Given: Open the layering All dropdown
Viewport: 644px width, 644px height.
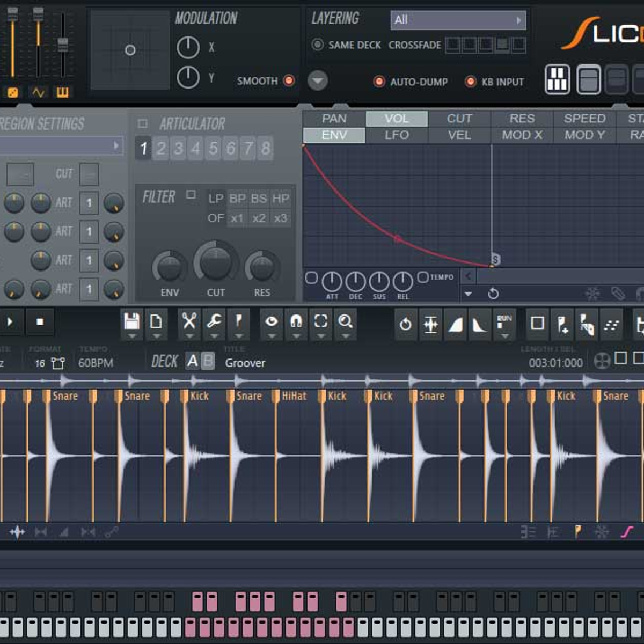Looking at the screenshot, I should (458, 20).
